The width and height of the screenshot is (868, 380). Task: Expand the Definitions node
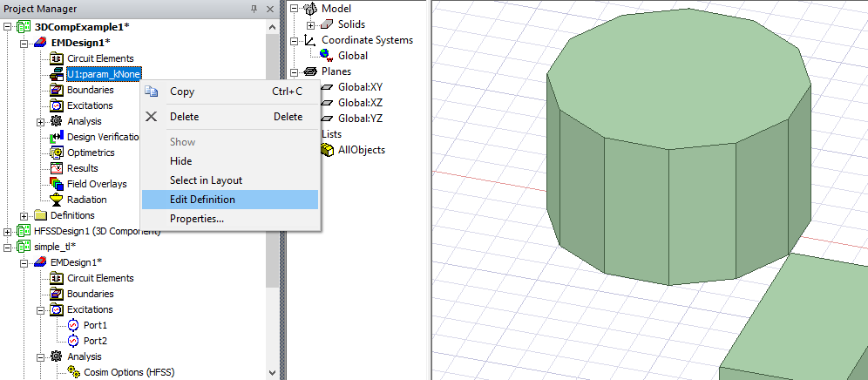(24, 215)
